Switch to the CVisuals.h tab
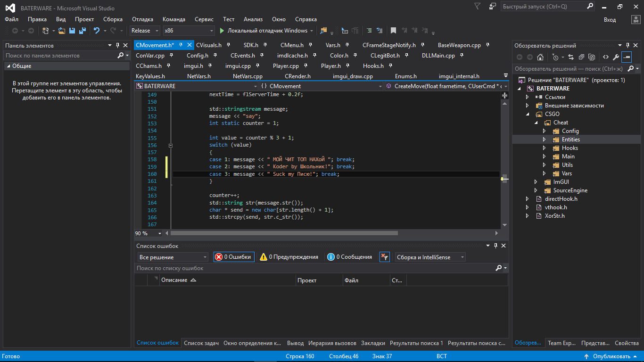 pyautogui.click(x=208, y=45)
